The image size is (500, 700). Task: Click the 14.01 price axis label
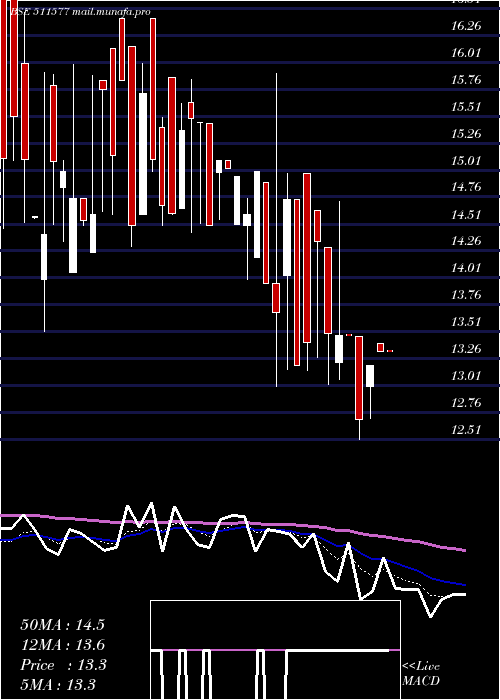[x=466, y=268]
